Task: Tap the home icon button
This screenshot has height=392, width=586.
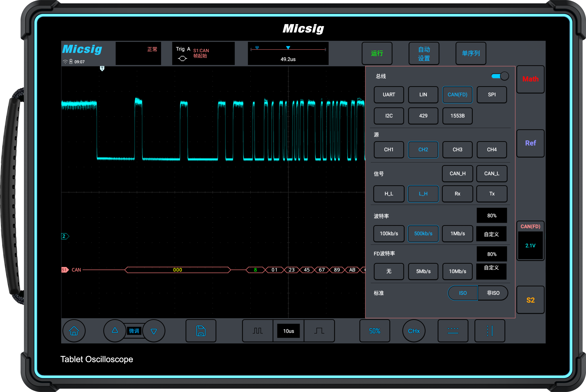Action: click(74, 331)
